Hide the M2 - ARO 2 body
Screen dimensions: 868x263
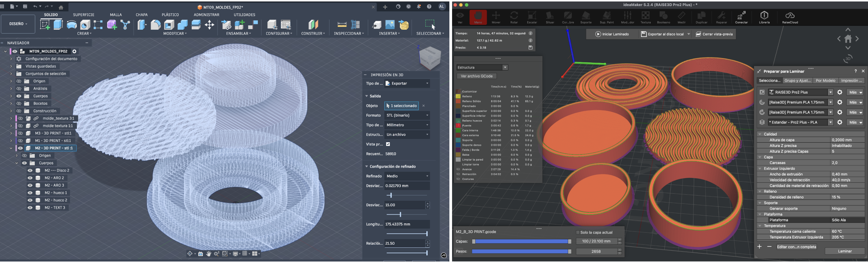pos(30,178)
